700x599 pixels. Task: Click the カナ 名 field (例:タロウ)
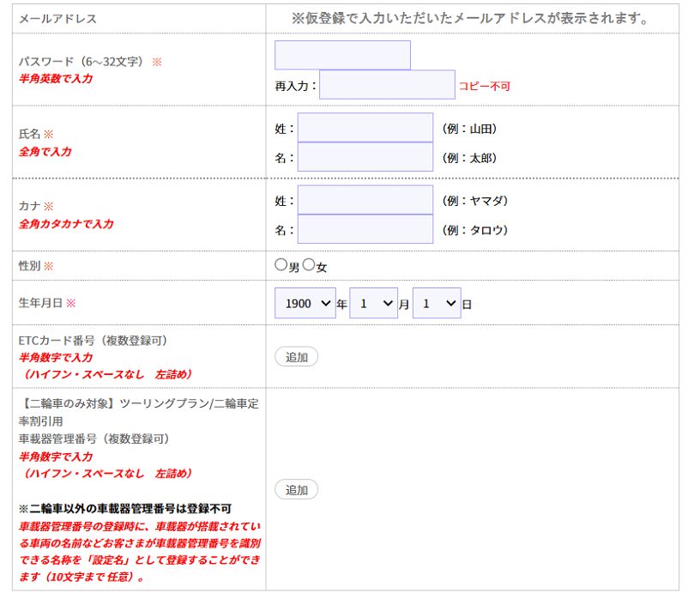[x=365, y=229]
